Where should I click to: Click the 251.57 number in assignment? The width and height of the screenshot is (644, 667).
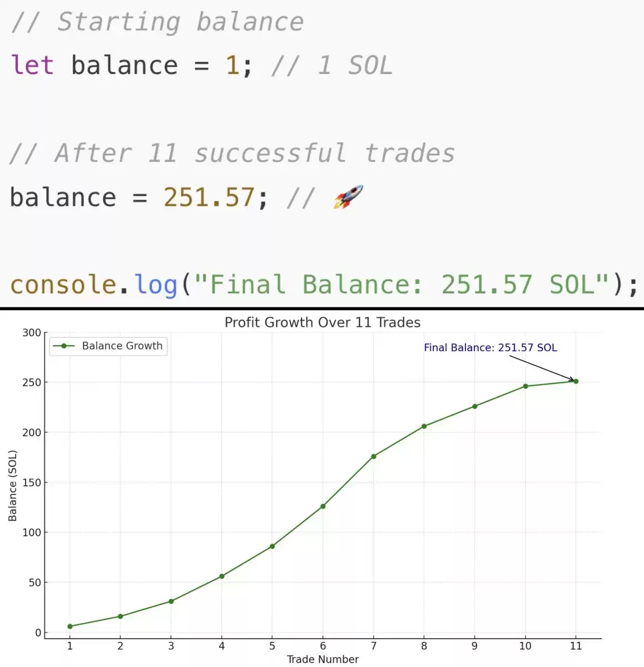point(209,197)
